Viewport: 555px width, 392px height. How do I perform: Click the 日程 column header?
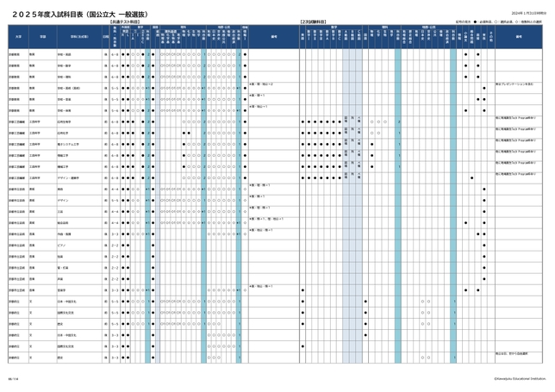point(105,37)
